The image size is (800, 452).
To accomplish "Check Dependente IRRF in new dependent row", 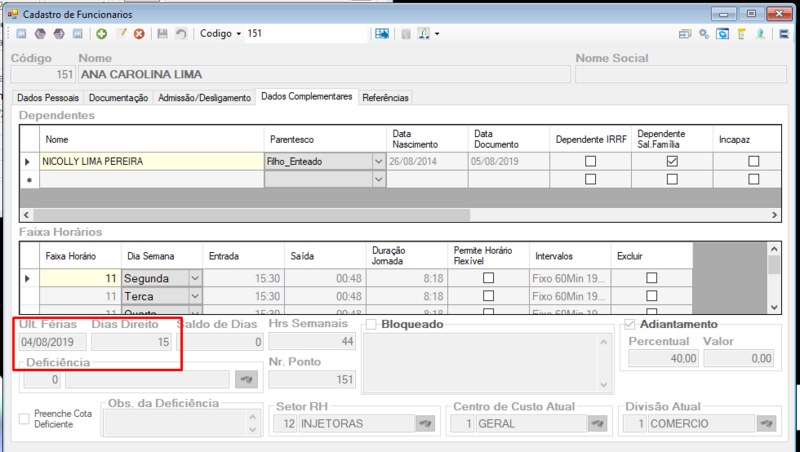I will coord(590,179).
